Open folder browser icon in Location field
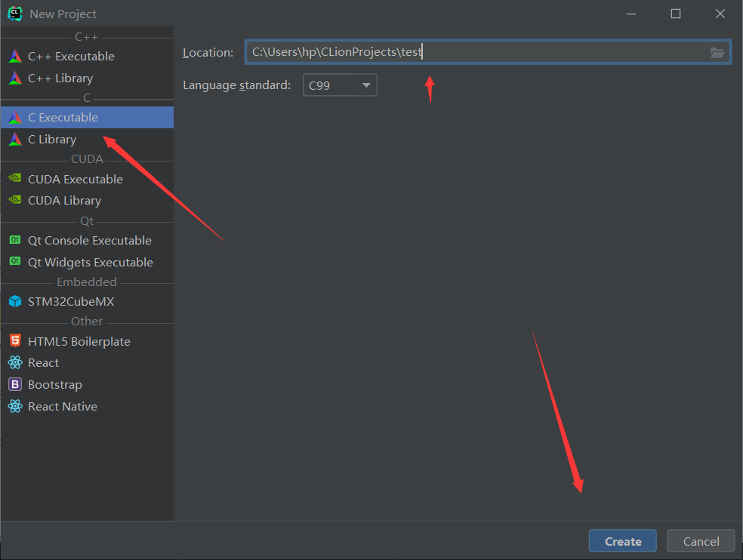 [717, 53]
